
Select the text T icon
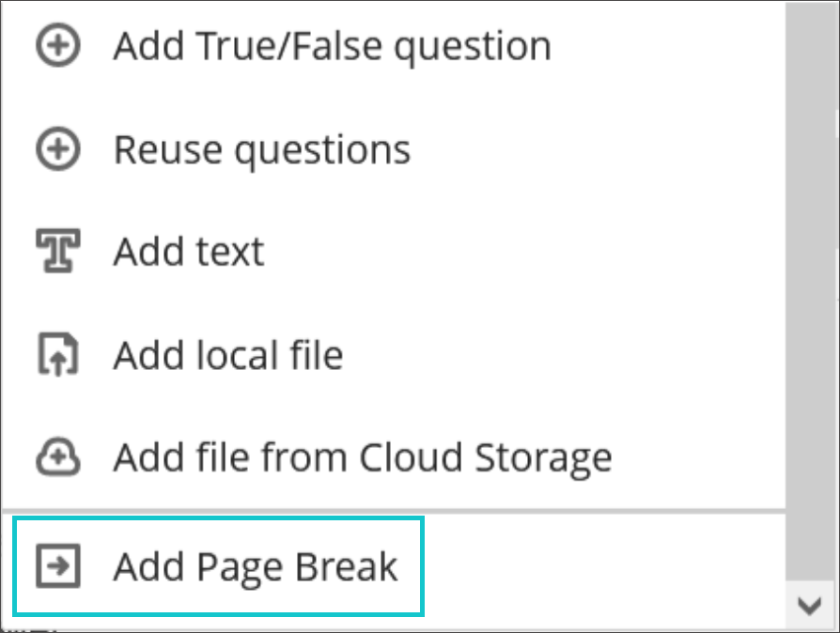click(x=57, y=253)
